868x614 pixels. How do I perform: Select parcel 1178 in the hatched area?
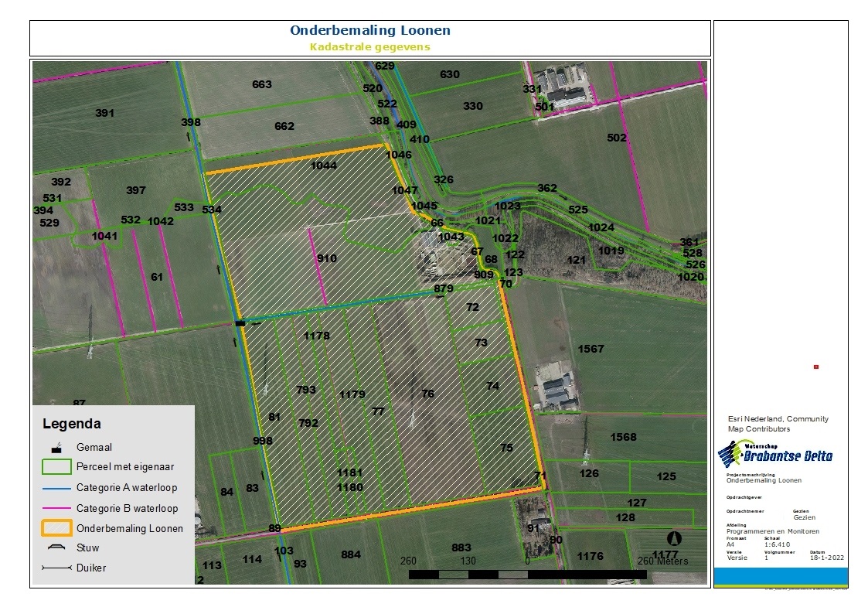point(316,336)
